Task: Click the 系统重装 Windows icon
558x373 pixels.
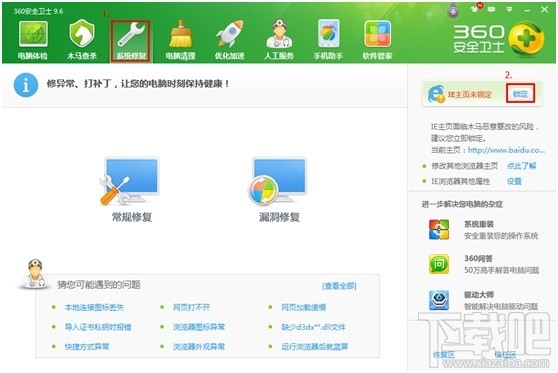Action: point(439,230)
